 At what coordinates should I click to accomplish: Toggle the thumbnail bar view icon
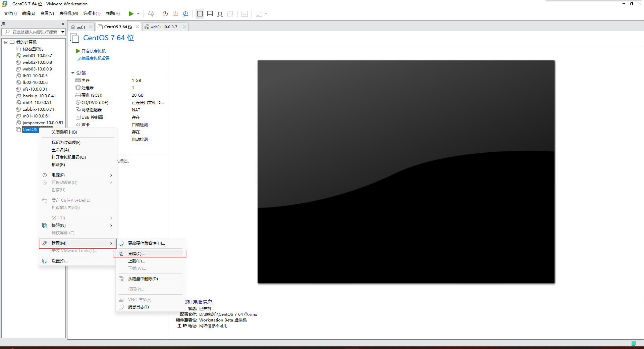210,14
